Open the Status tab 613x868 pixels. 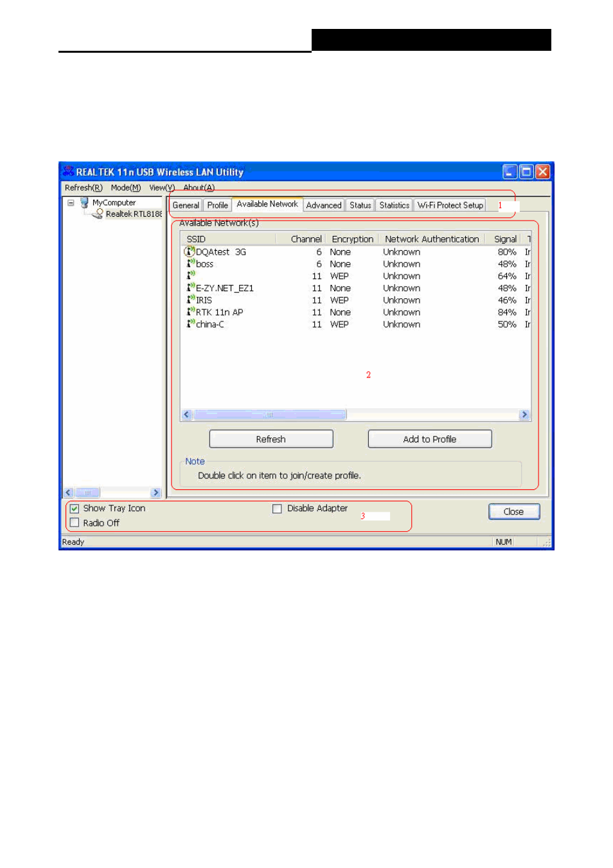coord(360,205)
